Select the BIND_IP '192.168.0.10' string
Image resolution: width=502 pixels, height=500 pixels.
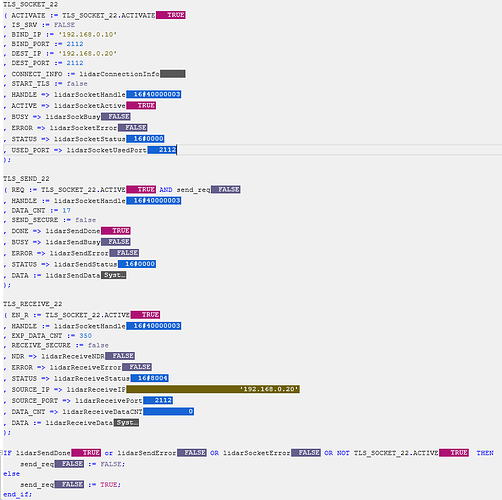click(x=88, y=34)
